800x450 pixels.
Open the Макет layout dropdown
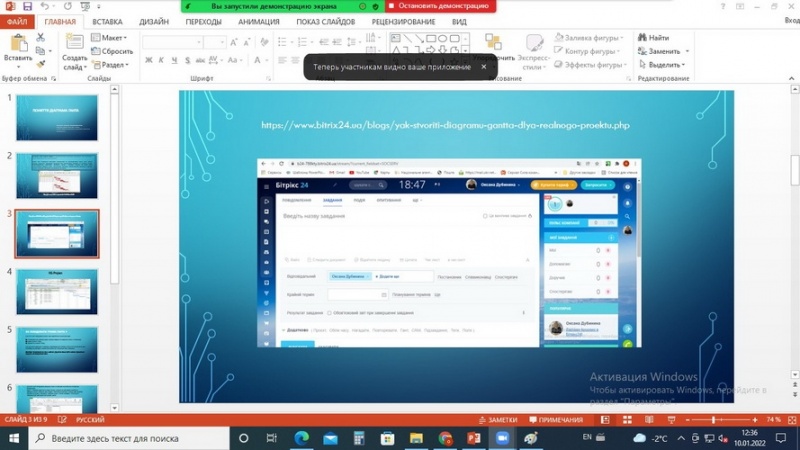[x=113, y=38]
